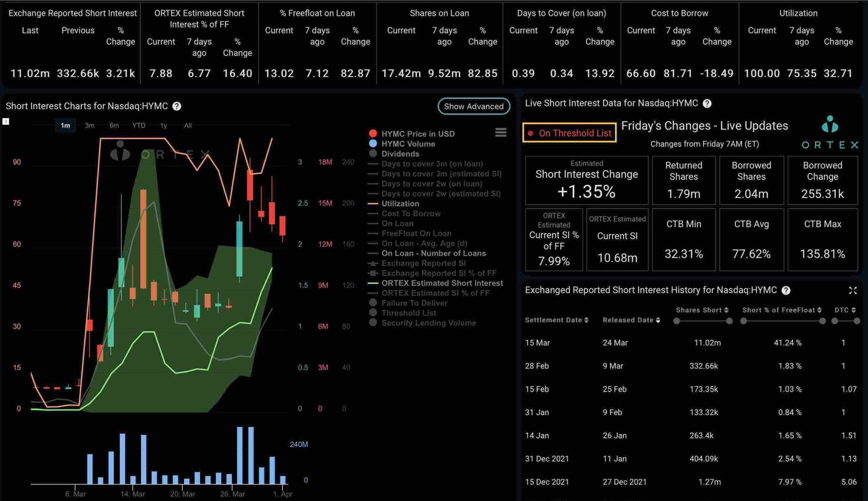This screenshot has width=868, height=501.
Task: Click the Show Advanced button
Action: click(473, 107)
